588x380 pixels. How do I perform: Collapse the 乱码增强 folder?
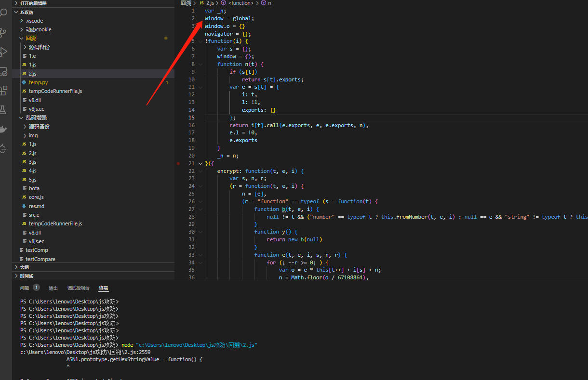pos(22,118)
